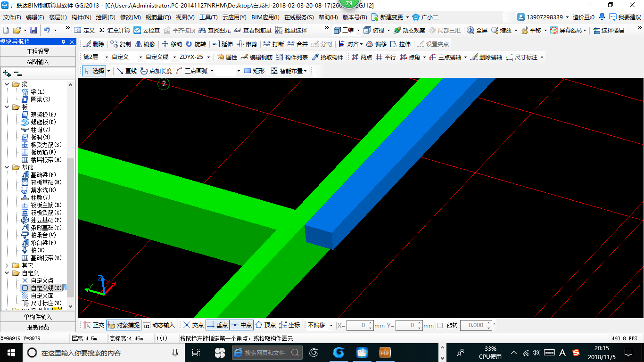
Task: Open the BIM应用(I) menu
Action: [x=265, y=17]
